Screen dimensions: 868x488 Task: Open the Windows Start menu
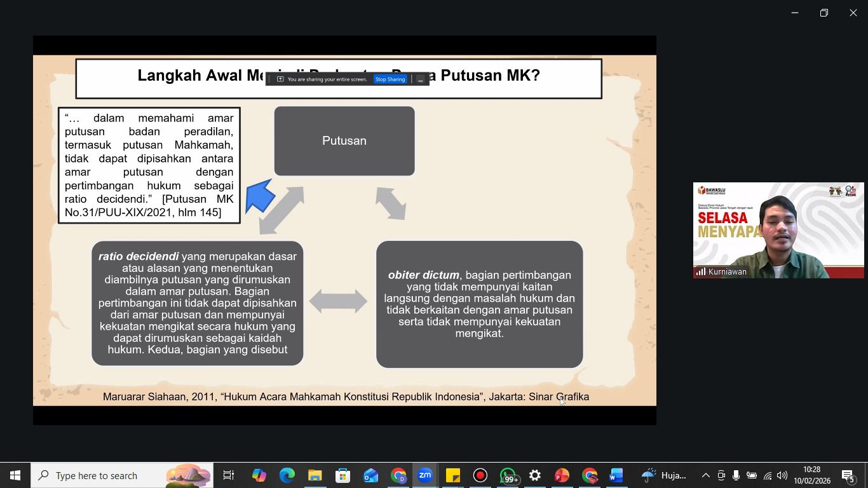pos(15,475)
